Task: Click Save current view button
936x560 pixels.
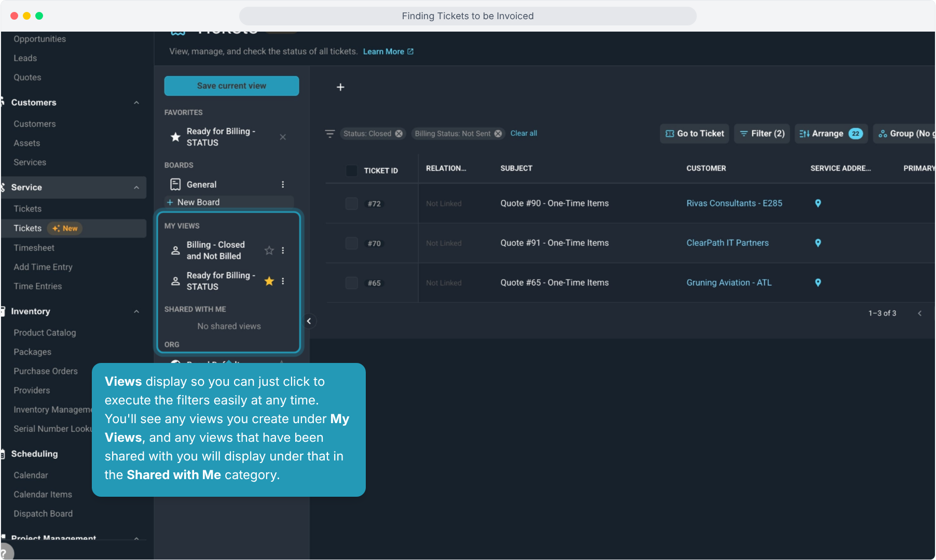Action: click(231, 86)
